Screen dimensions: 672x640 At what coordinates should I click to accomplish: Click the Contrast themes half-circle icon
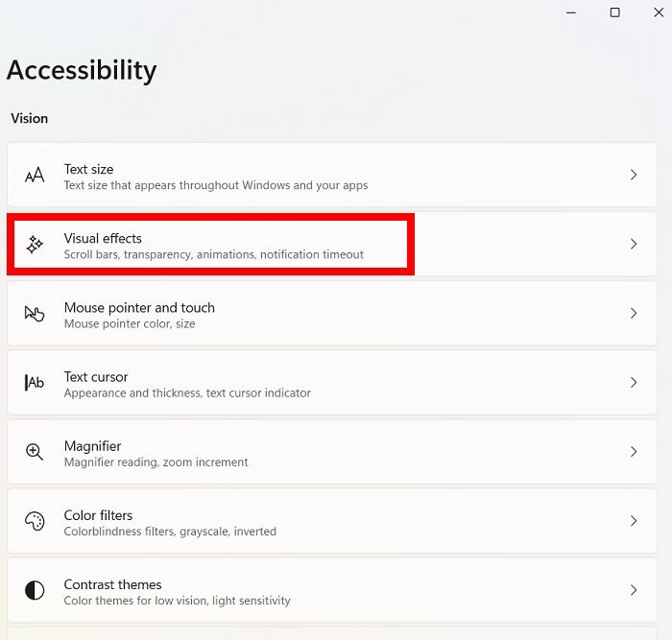pyautogui.click(x=35, y=590)
